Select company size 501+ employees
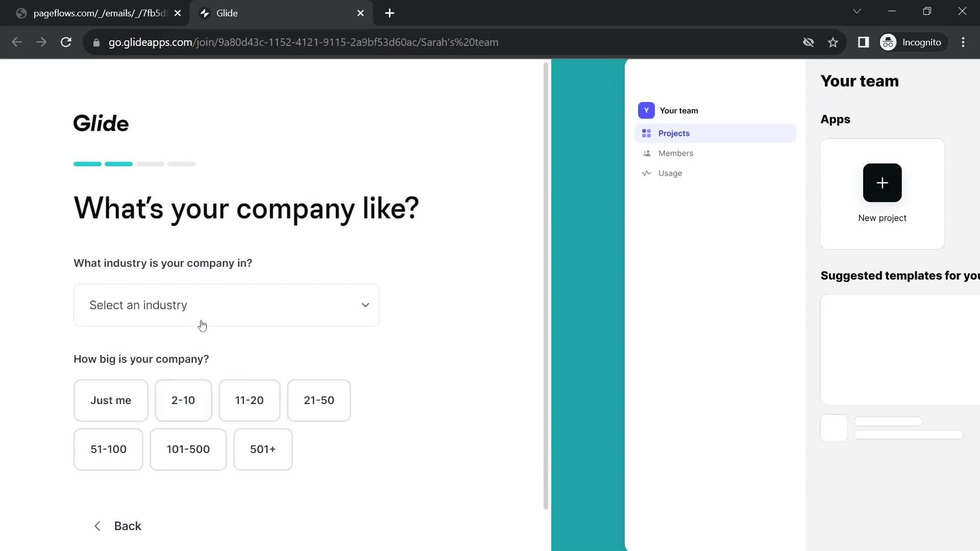Screen dimensions: 980x551 pos(263,449)
